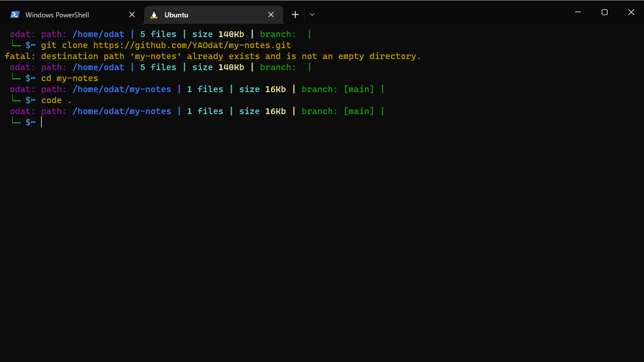Maximize the terminal window
Image resolution: width=644 pixels, height=362 pixels.
pyautogui.click(x=605, y=12)
